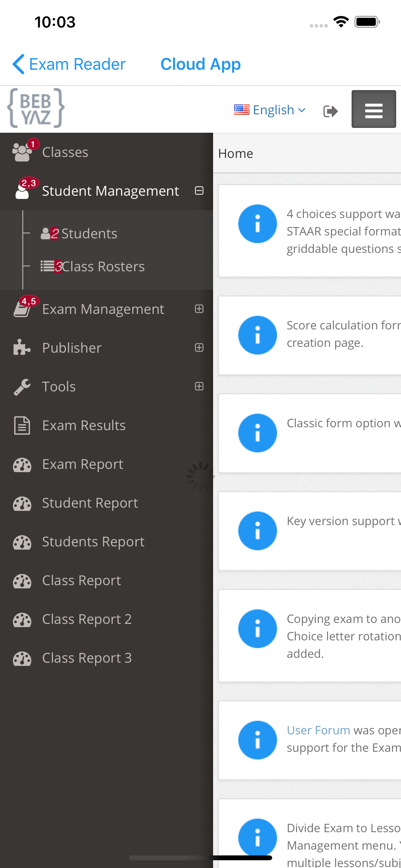Click the Class Report 3 dashboard icon
The width and height of the screenshot is (401, 868).
click(22, 658)
